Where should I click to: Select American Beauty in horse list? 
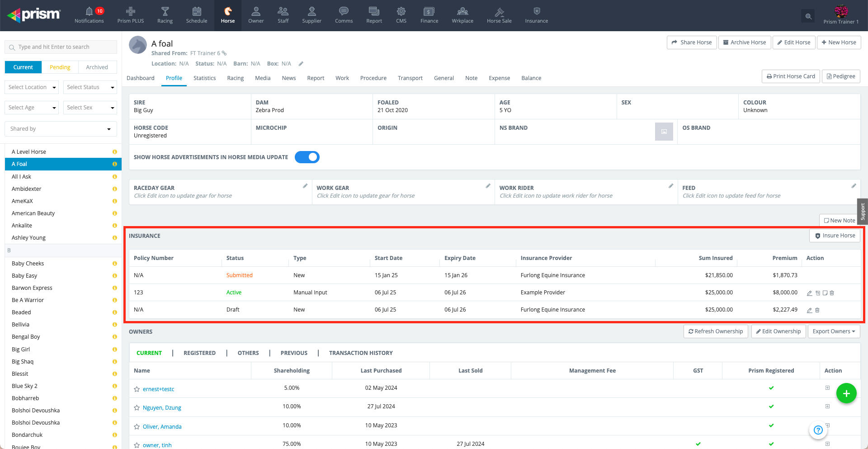pyautogui.click(x=33, y=213)
